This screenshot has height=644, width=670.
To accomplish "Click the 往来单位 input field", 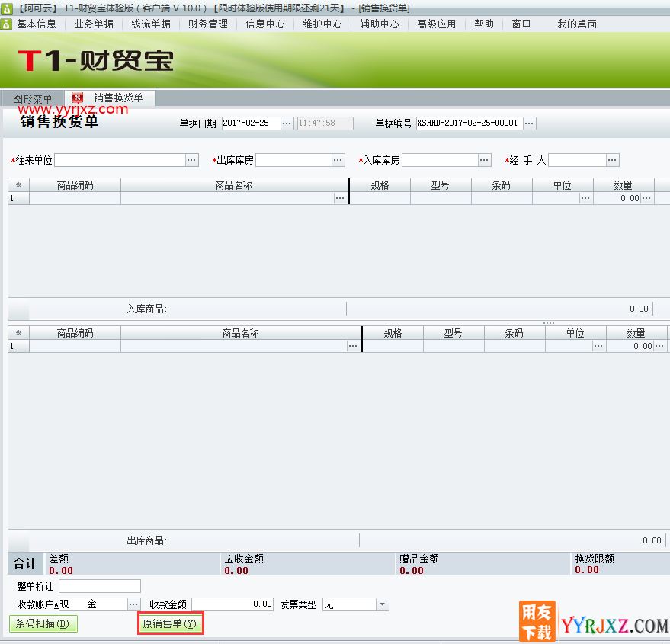I will click(x=120, y=160).
